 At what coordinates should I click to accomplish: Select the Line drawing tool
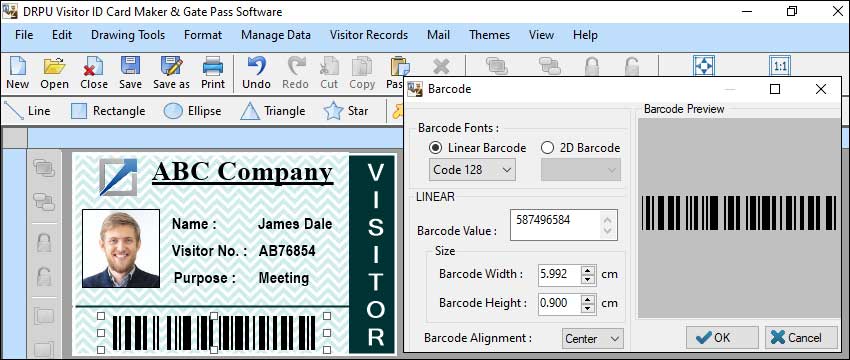click(x=28, y=111)
